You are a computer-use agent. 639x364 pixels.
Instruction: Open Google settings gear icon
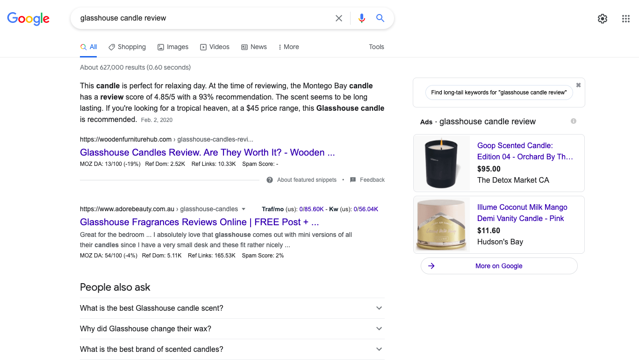coord(603,19)
